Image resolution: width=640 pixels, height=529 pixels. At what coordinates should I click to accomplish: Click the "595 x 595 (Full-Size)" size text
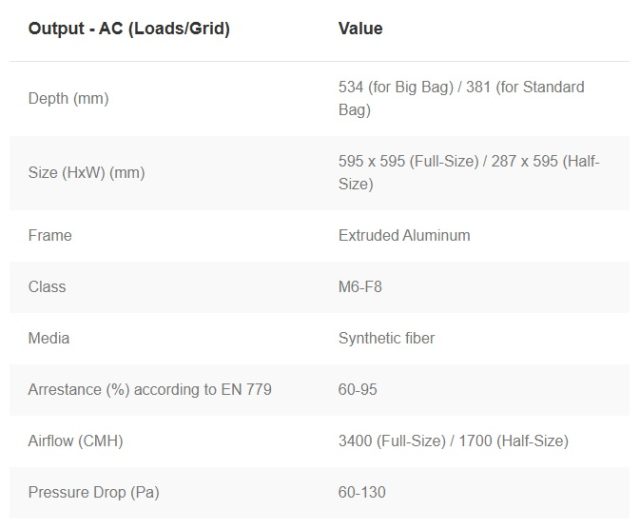tap(410, 161)
